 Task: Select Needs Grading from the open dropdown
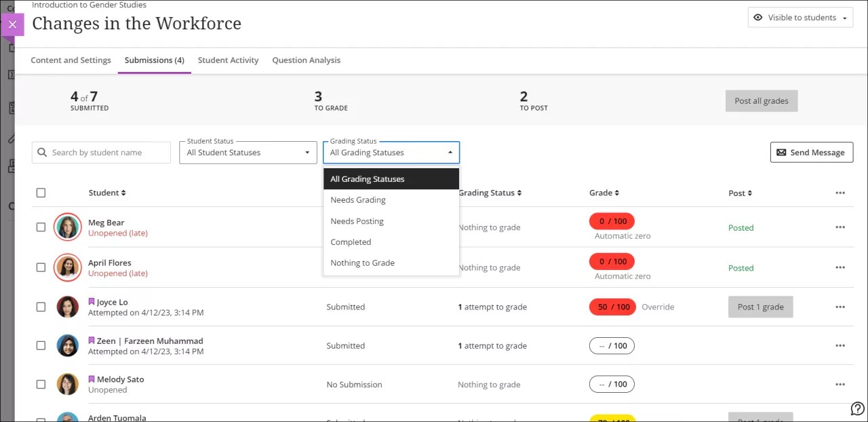coord(358,199)
